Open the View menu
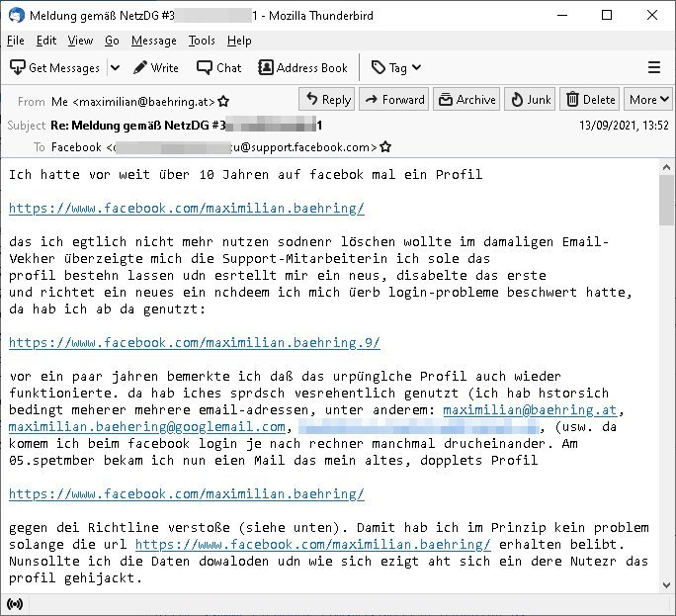 [x=80, y=41]
